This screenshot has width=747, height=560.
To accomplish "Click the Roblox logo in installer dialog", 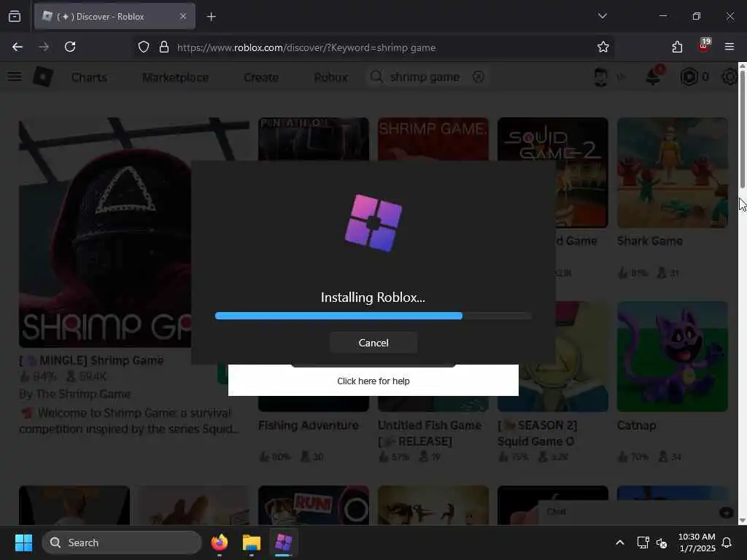I will pyautogui.click(x=373, y=222).
